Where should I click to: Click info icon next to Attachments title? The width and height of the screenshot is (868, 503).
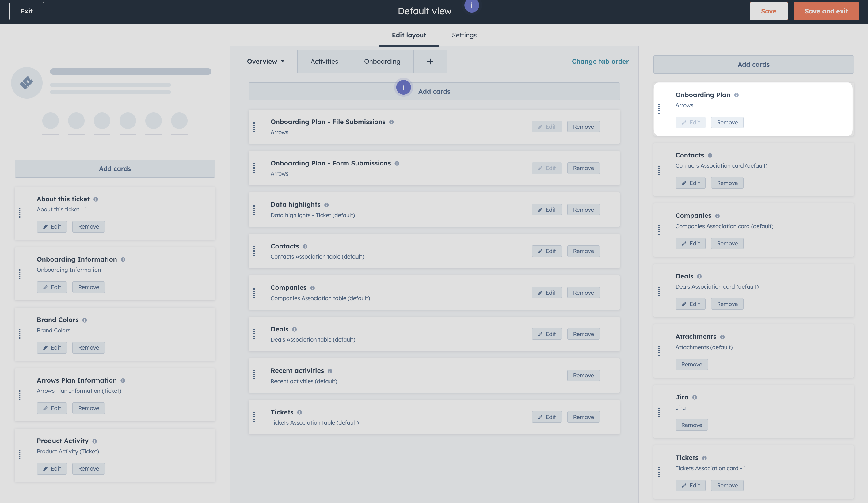[722, 337]
